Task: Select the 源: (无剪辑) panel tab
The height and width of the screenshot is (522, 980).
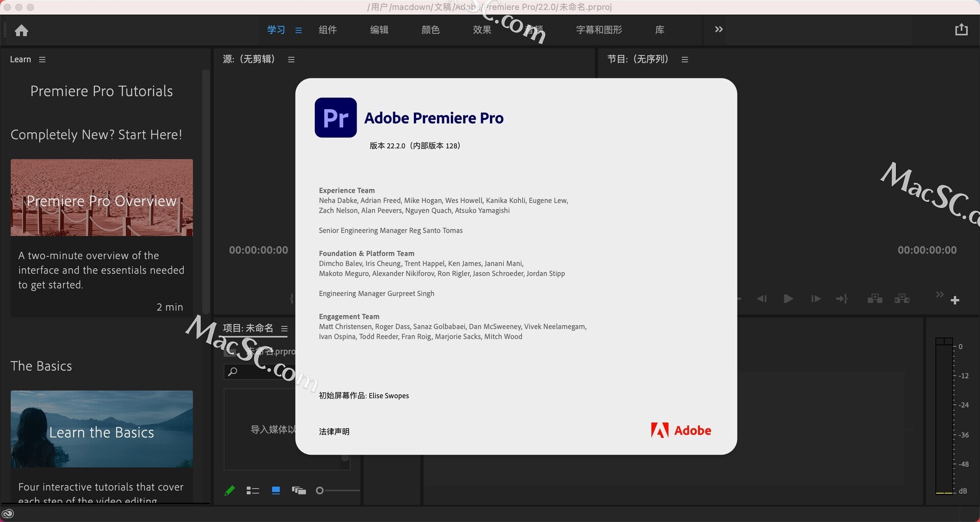Action: (x=249, y=59)
